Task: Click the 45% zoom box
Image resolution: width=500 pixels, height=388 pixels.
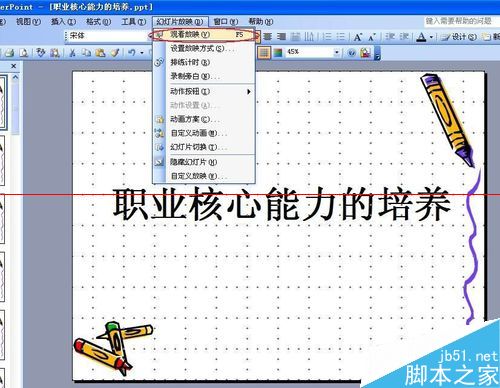Action: (x=309, y=52)
